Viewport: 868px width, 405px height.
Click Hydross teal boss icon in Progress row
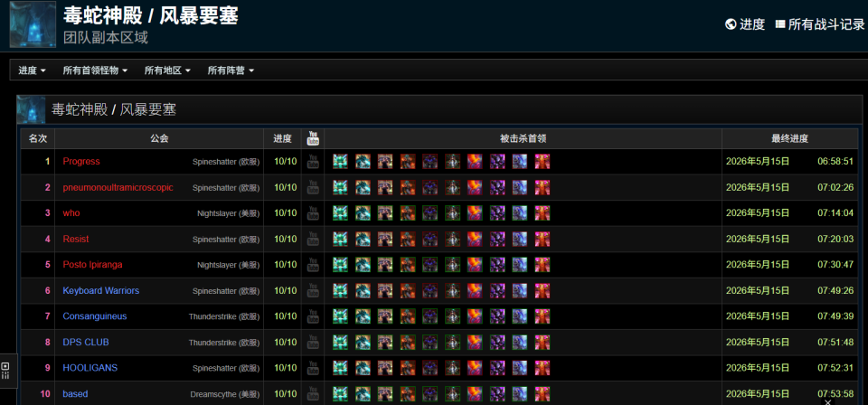click(x=341, y=162)
